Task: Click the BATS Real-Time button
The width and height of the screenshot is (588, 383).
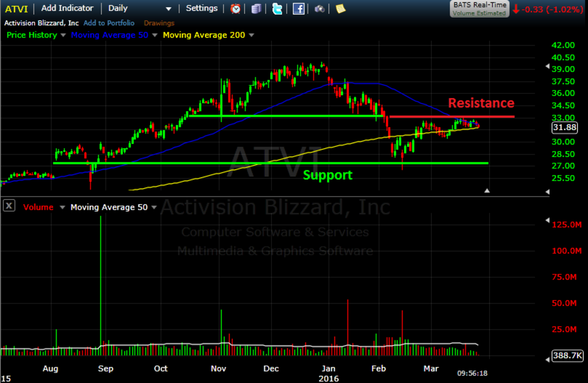Action: coord(479,8)
